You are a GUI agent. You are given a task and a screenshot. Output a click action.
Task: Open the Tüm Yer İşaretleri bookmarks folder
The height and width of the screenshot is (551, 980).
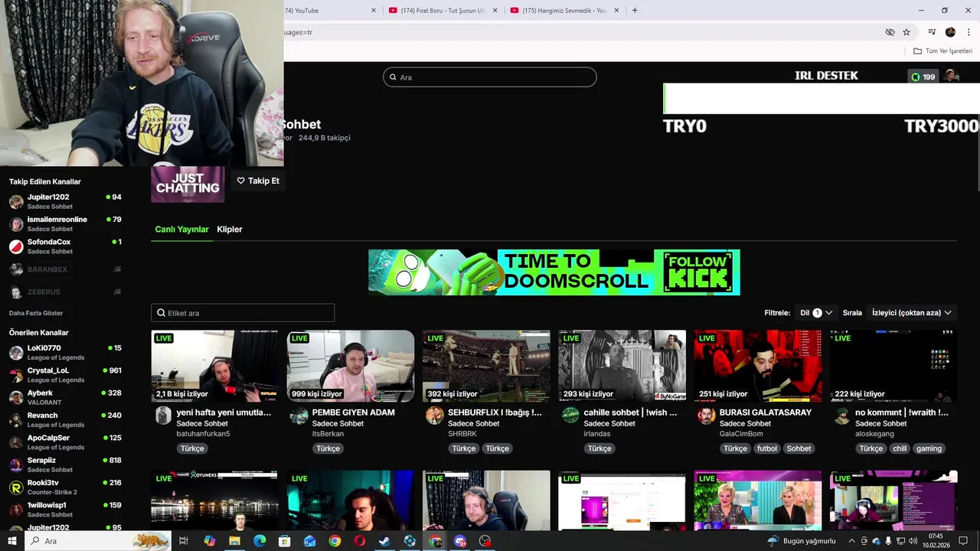pyautogui.click(x=942, y=51)
